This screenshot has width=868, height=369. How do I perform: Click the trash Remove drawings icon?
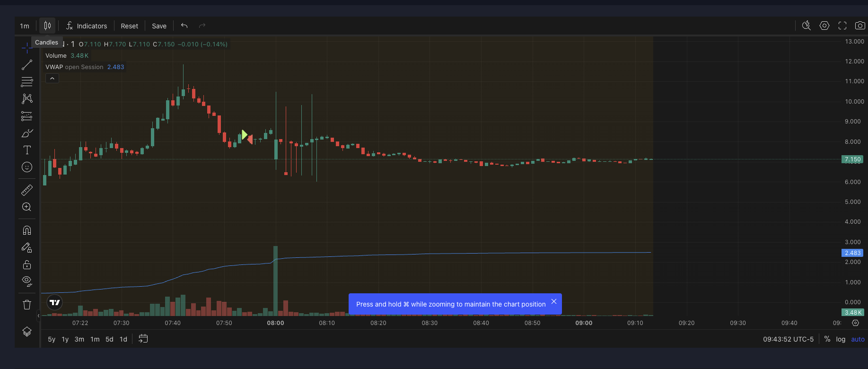point(27,305)
